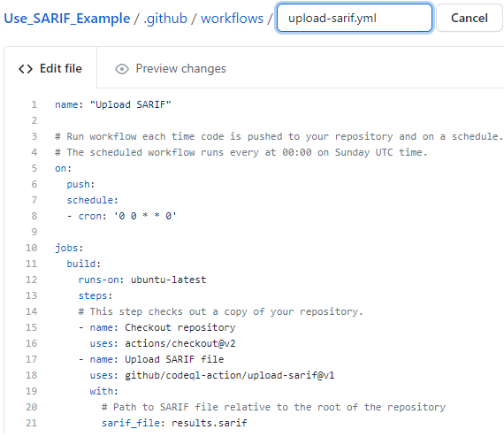This screenshot has height=437, width=504.
Task: Click the comment about Path to SARIF file
Action: (273, 407)
